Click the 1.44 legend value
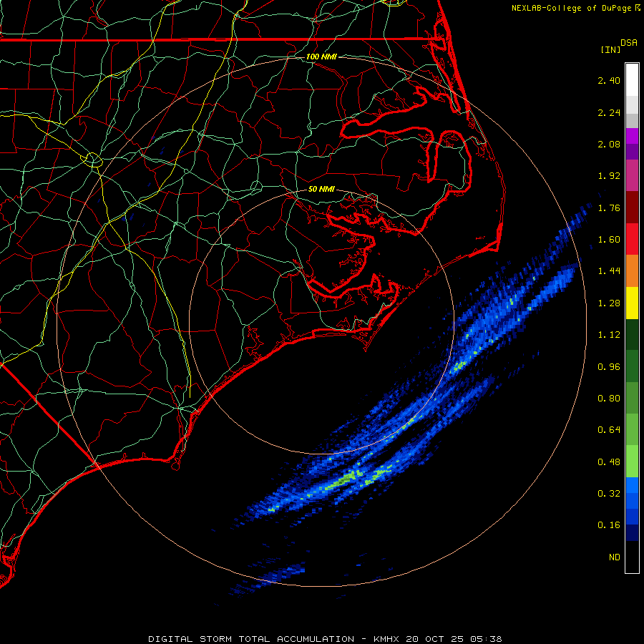The image size is (644, 644). (x=609, y=270)
